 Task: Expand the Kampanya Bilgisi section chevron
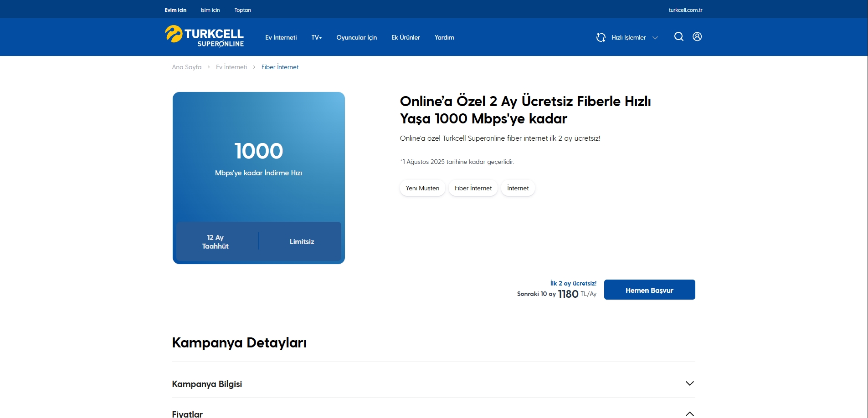(690, 383)
